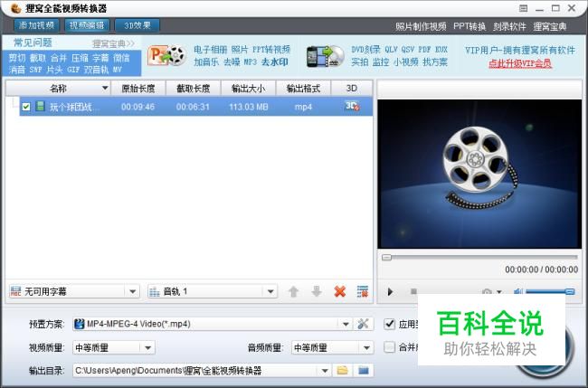Viewport: 588px width, 388px height.
Task: Click the MP4 format icon in the preset field
Action: click(79, 324)
